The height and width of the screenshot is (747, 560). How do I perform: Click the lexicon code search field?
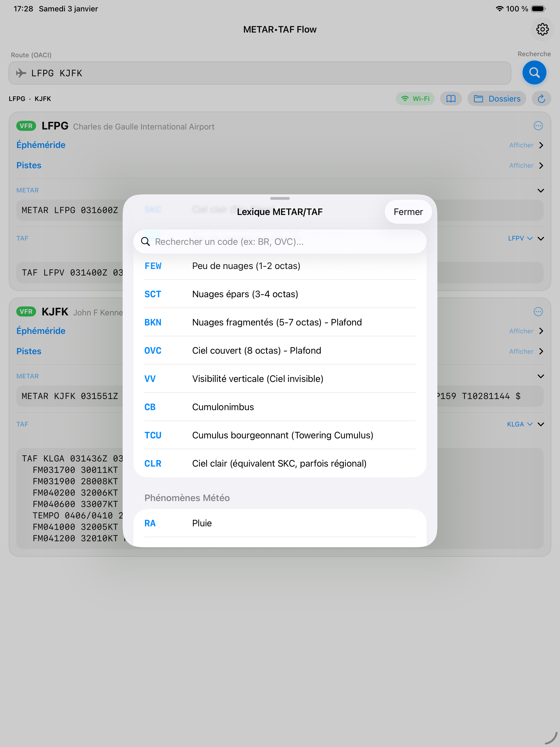pyautogui.click(x=280, y=242)
